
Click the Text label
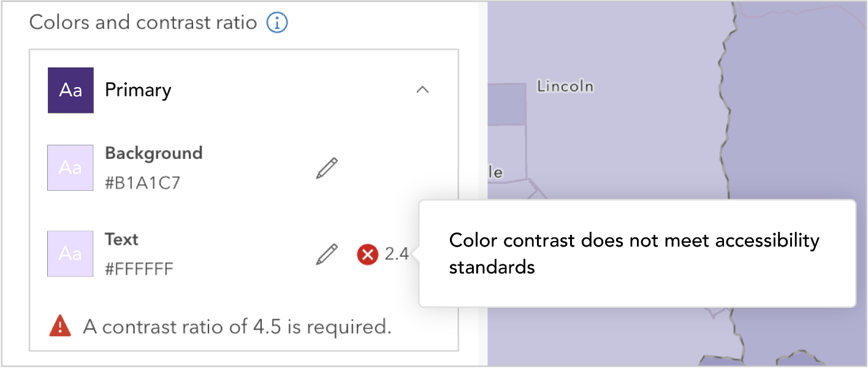click(x=121, y=239)
